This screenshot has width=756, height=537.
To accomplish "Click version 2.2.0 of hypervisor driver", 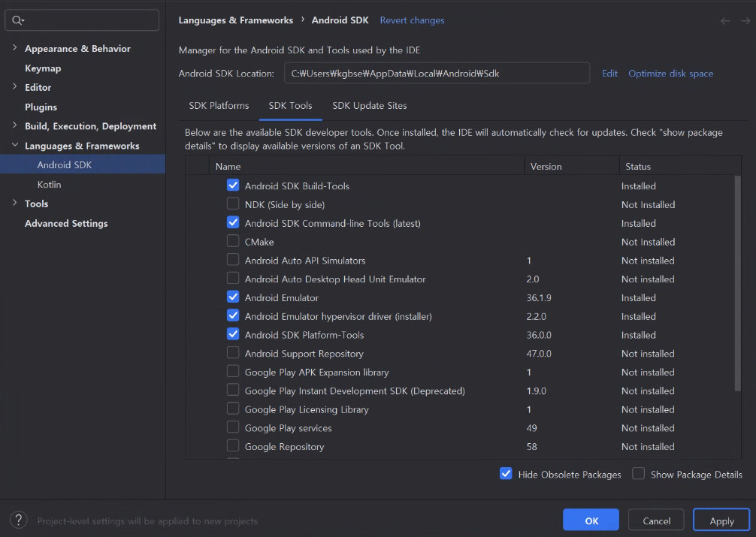I will [536, 317].
